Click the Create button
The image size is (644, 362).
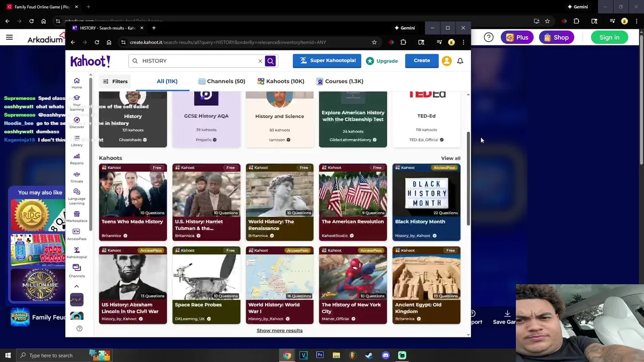click(422, 60)
